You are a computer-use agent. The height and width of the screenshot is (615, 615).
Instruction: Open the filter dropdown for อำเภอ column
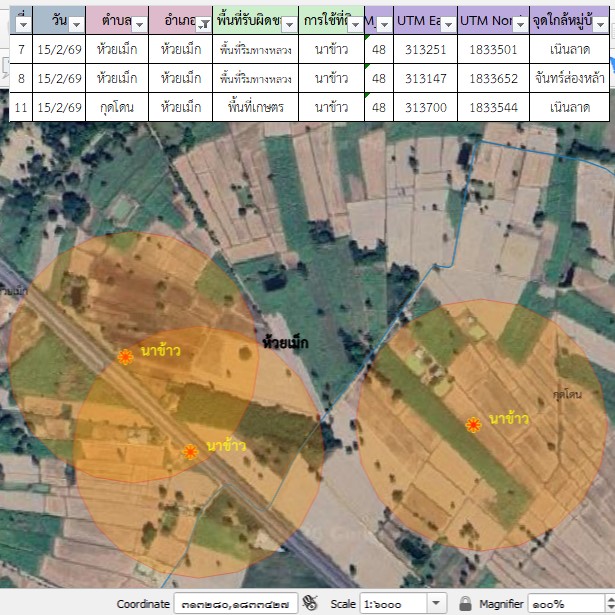[x=203, y=24]
